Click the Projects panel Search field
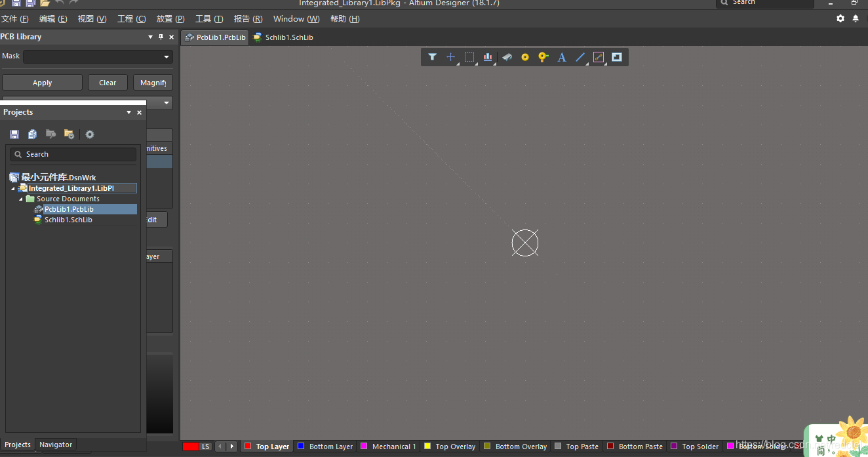The height and width of the screenshot is (457, 868). (x=73, y=154)
